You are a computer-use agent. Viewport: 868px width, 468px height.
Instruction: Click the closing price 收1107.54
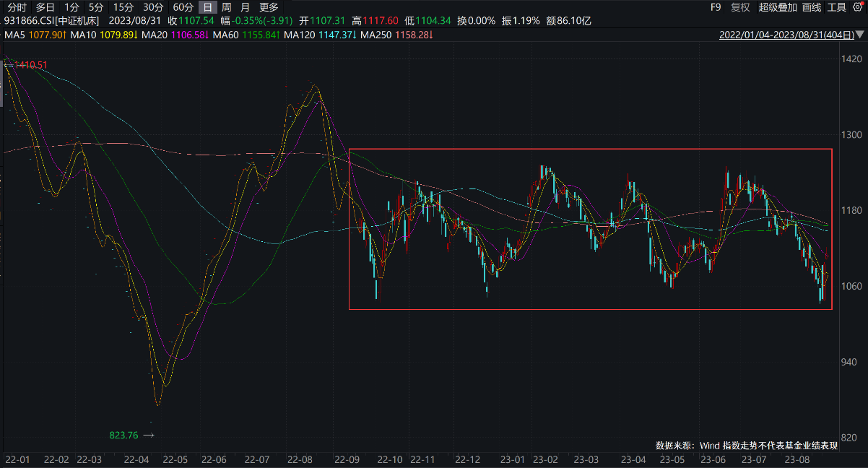pos(191,21)
